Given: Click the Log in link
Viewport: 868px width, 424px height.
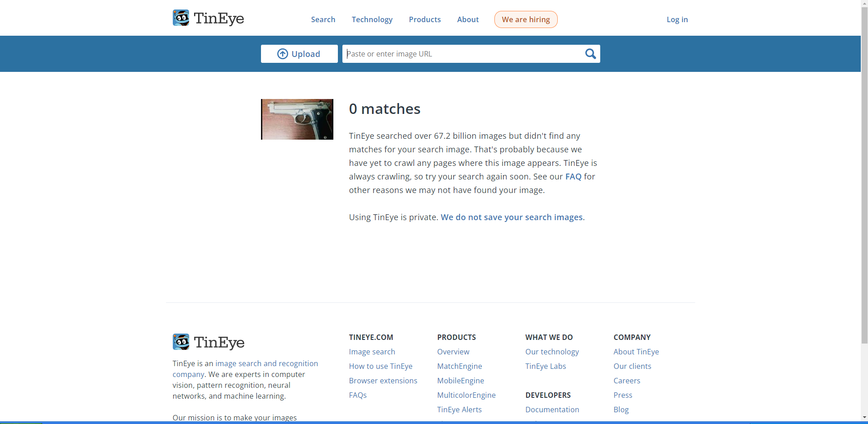Looking at the screenshot, I should pyautogui.click(x=677, y=19).
